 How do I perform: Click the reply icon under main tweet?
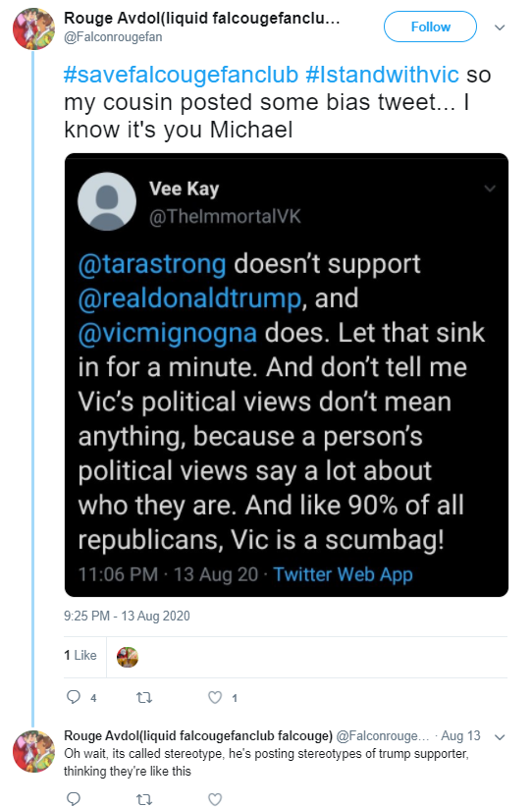coord(74,697)
